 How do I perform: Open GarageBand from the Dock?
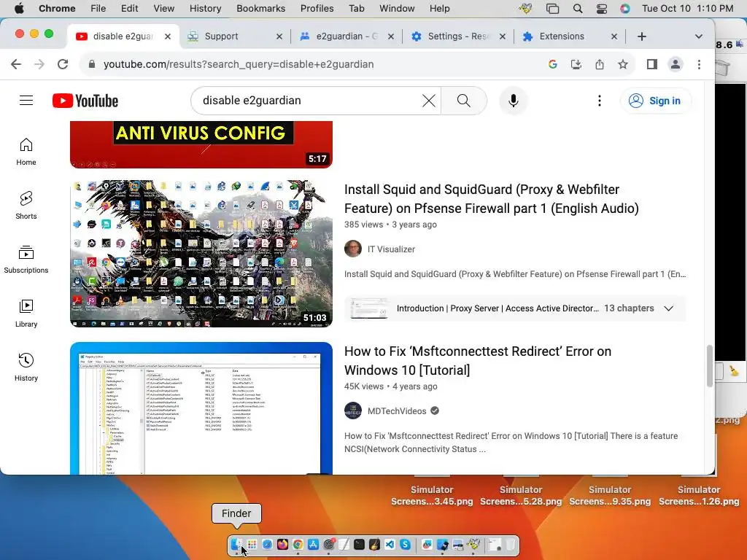pos(374,544)
